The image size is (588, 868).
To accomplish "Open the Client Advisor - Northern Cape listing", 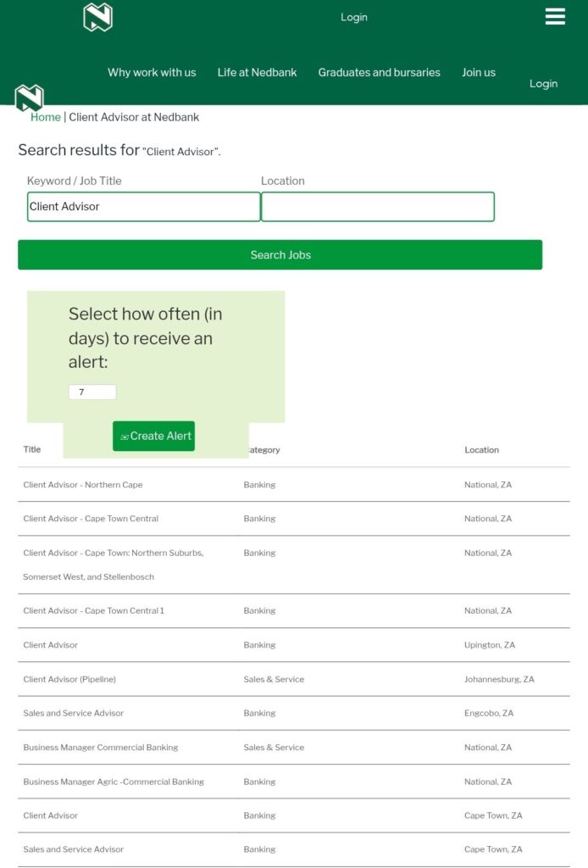I will (82, 484).
